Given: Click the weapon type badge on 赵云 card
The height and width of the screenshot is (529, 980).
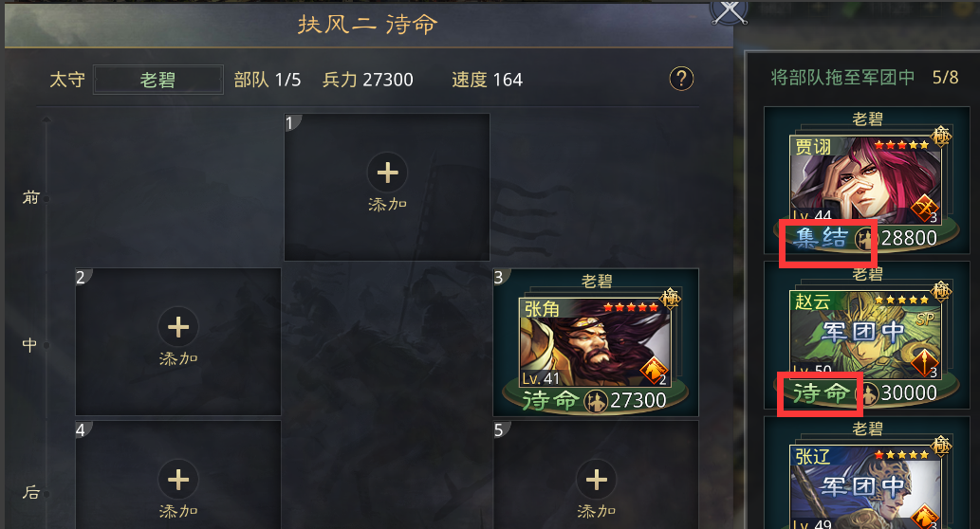Looking at the screenshot, I should [925, 364].
